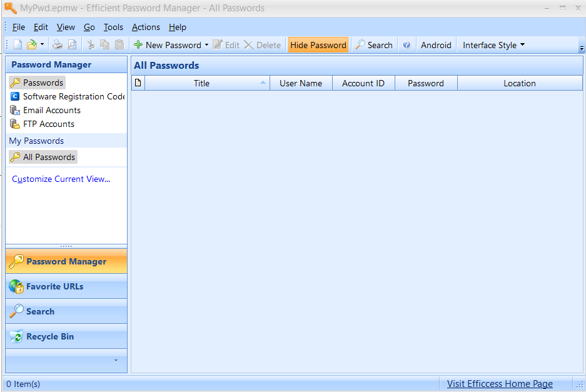This screenshot has height=392, width=586.
Task: Open the Help menu
Action: (x=177, y=28)
